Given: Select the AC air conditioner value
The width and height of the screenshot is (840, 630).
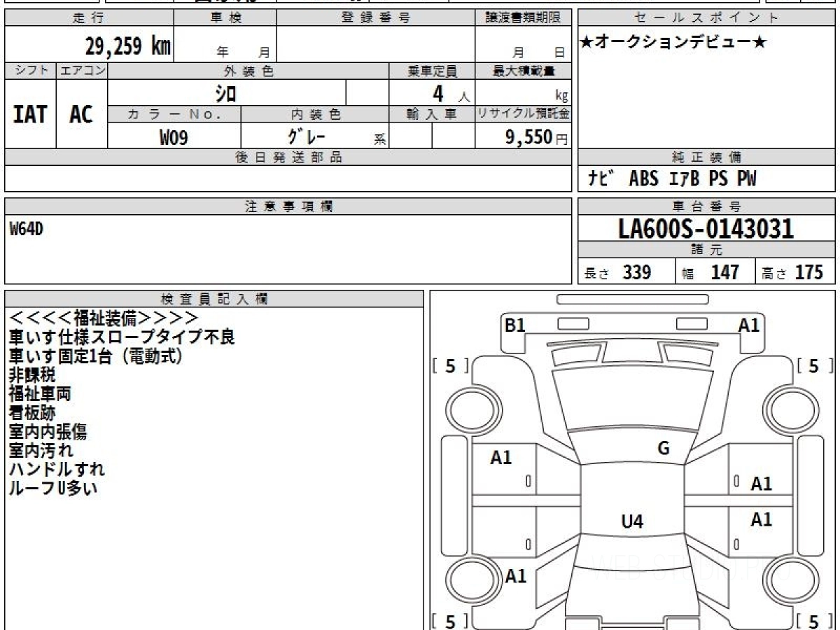Looking at the screenshot, I should coord(81,114).
